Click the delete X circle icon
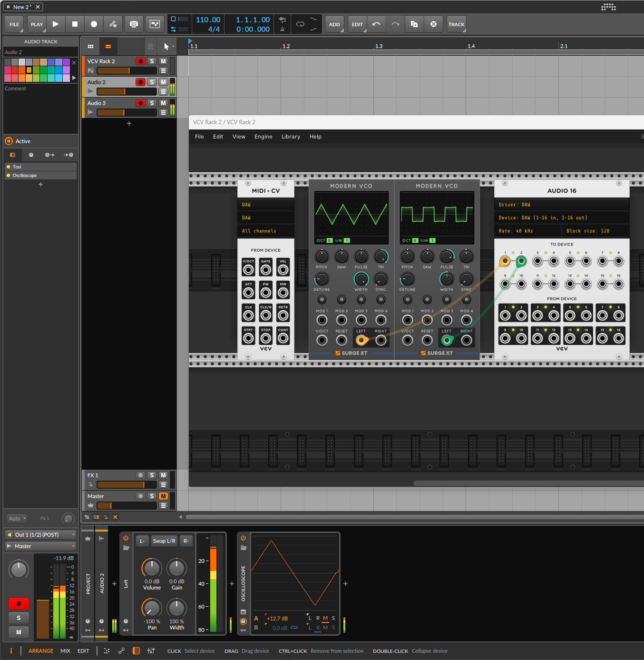644x660 pixels. [x=433, y=24]
